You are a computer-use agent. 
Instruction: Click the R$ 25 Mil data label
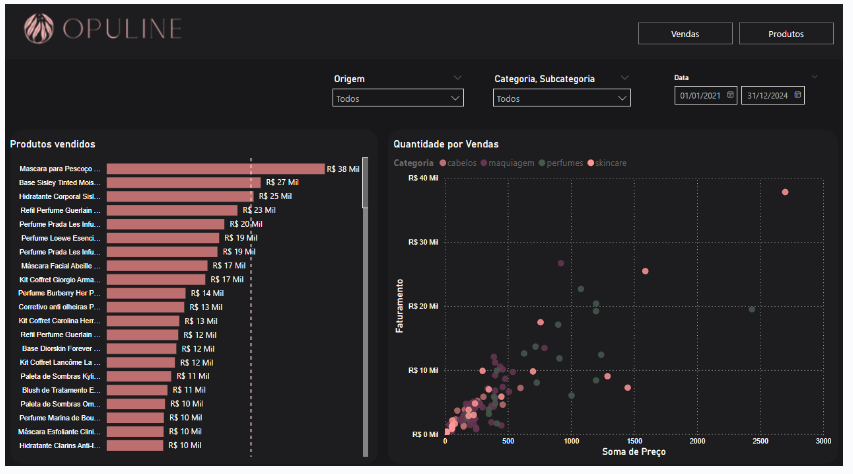pos(275,196)
